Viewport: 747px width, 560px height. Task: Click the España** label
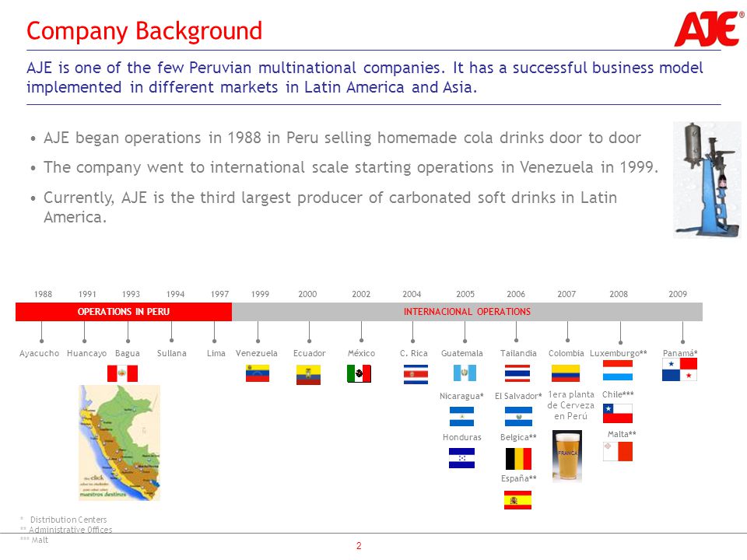(x=519, y=478)
